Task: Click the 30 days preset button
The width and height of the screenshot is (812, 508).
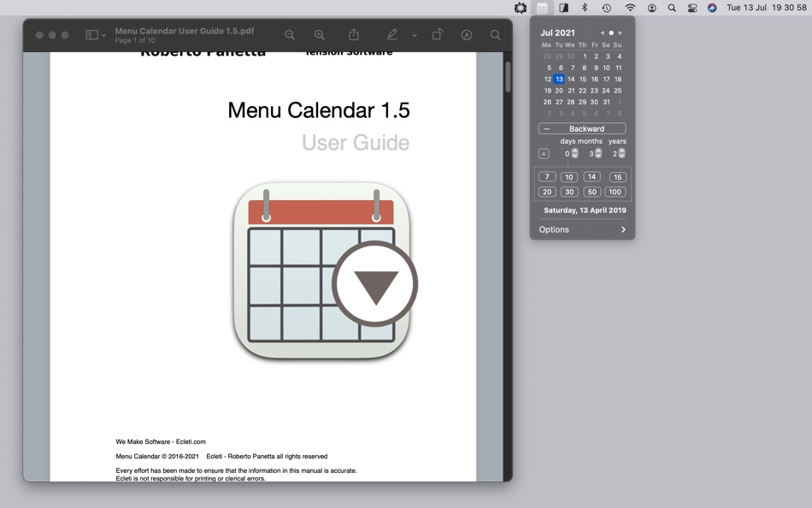Action: point(569,192)
